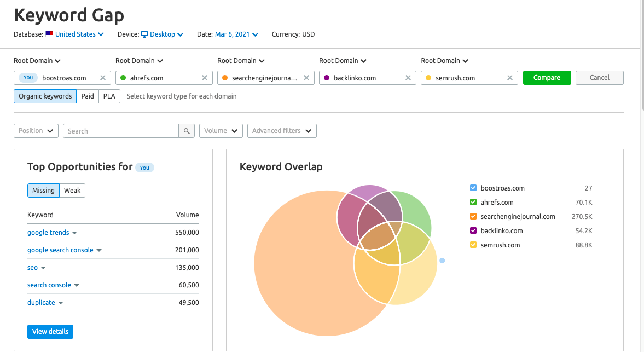This screenshot has width=644, height=352.
Task: Open the Position filter dropdown
Action: click(x=36, y=131)
